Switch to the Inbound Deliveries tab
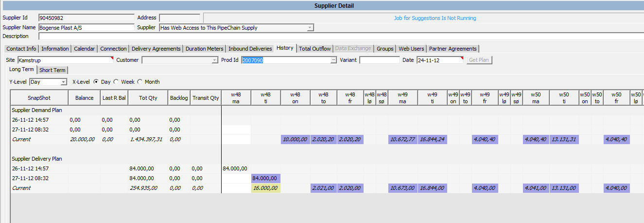644x223 pixels. tap(250, 49)
